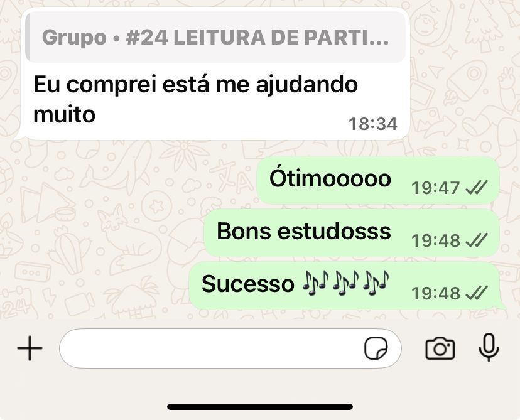Tap the microphone voice message icon
520x420 pixels.
point(489,347)
